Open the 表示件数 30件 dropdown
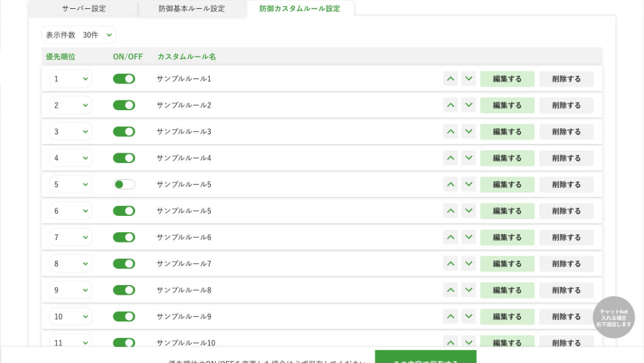644x363 pixels. click(x=78, y=34)
